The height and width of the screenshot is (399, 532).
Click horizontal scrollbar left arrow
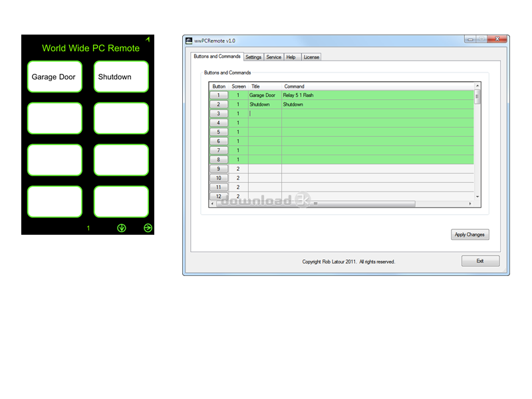click(213, 203)
